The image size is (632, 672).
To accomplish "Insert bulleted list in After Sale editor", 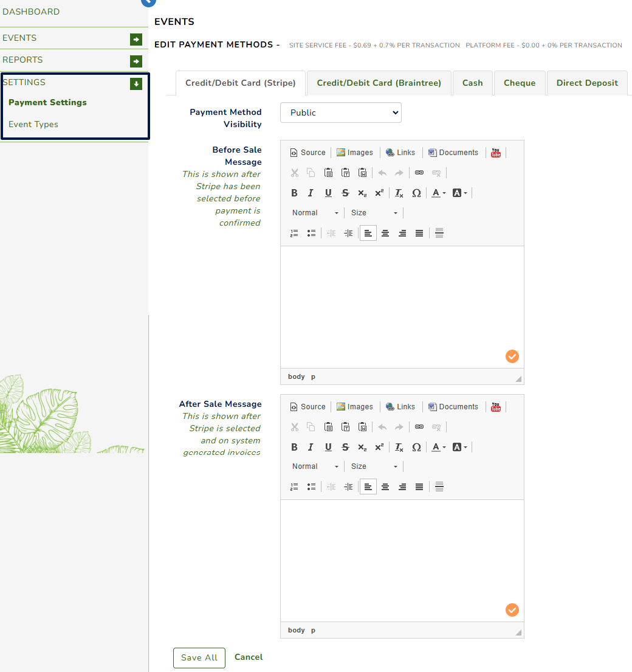I will pos(311,487).
